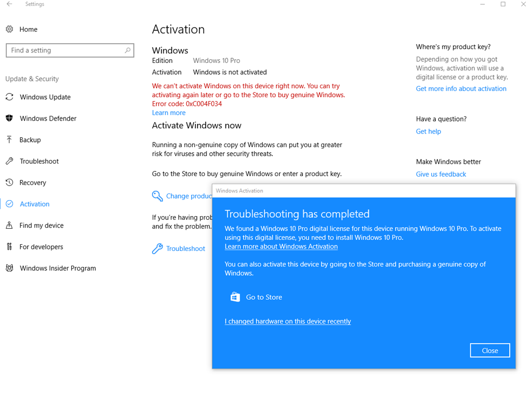Click the key icon beside Change product key
This screenshot has height=410, width=532.
point(157,196)
